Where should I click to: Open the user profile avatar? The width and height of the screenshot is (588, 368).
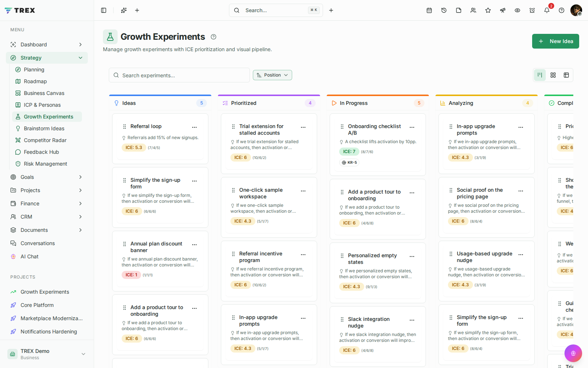[576, 10]
